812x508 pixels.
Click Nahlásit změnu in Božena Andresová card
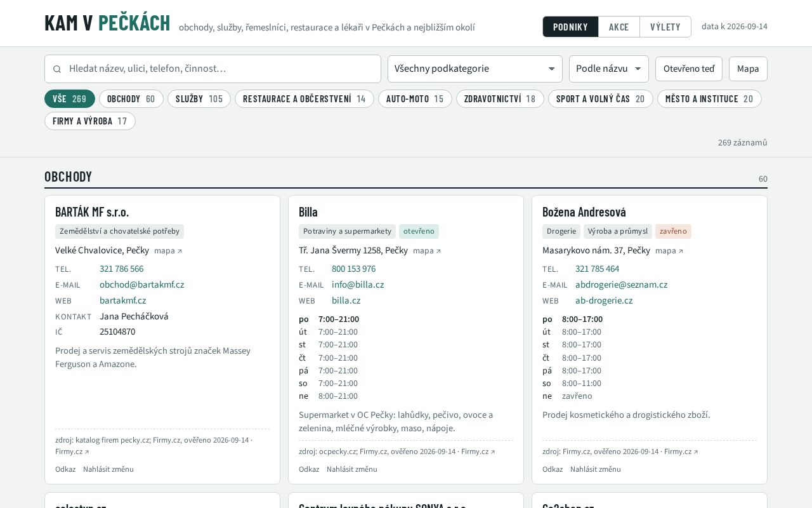(596, 469)
